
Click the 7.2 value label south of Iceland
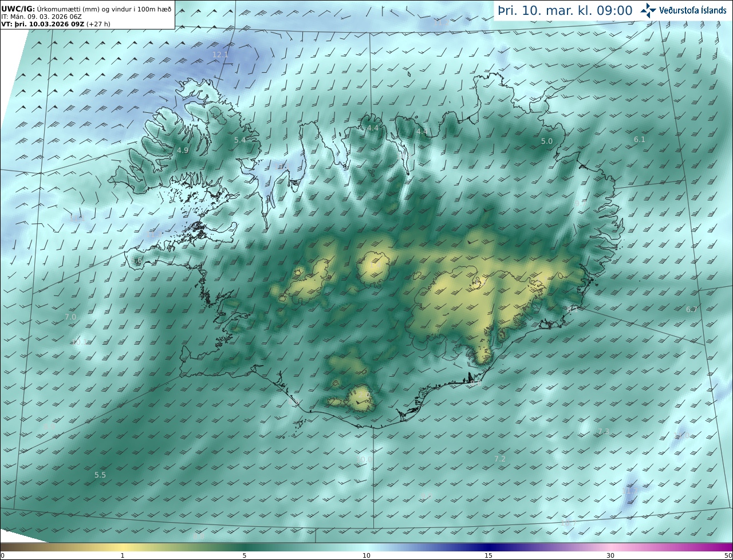point(500,459)
